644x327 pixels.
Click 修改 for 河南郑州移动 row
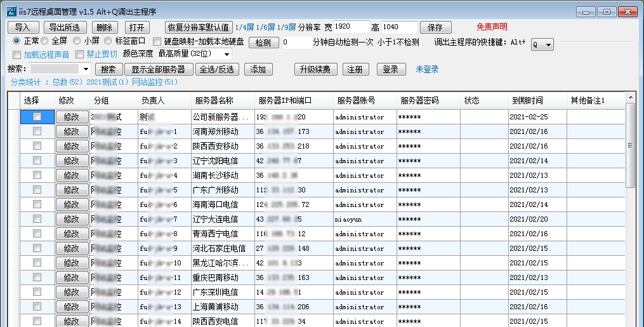(71, 131)
